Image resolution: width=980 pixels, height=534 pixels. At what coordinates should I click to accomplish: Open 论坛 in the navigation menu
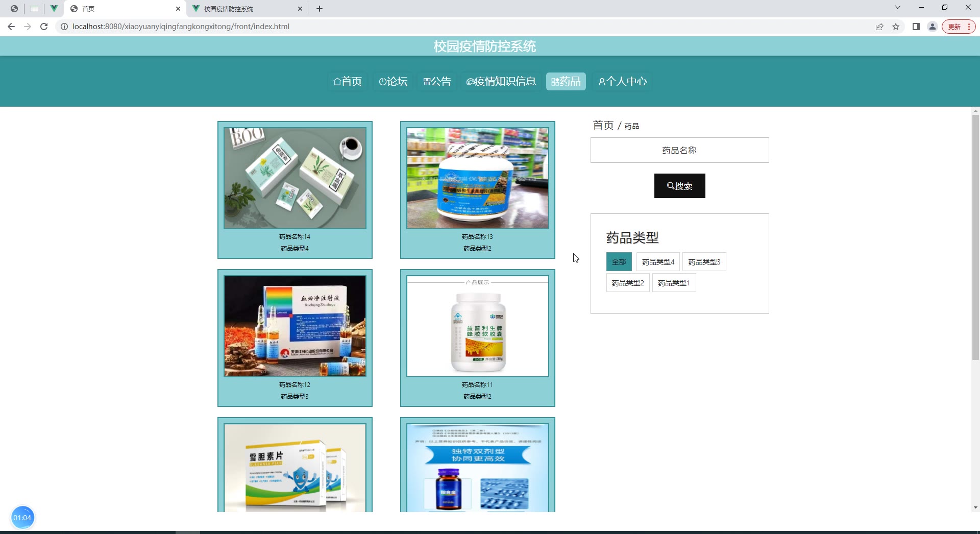click(393, 82)
